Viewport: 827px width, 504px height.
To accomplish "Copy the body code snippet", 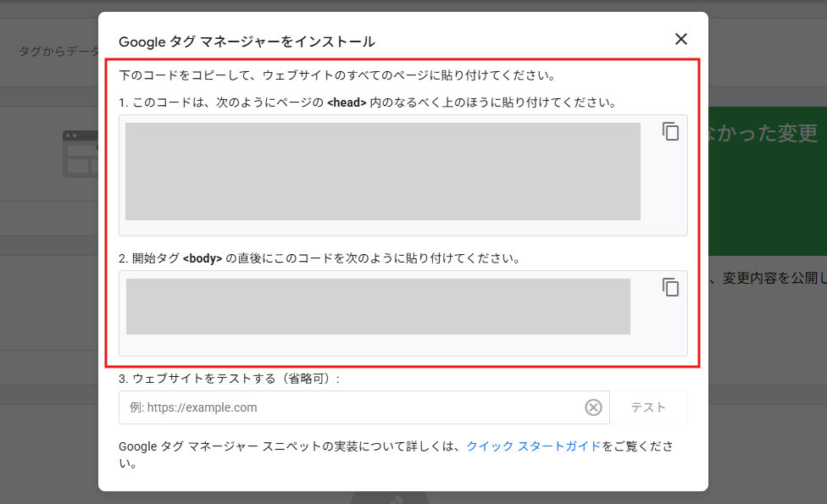I will (670, 287).
